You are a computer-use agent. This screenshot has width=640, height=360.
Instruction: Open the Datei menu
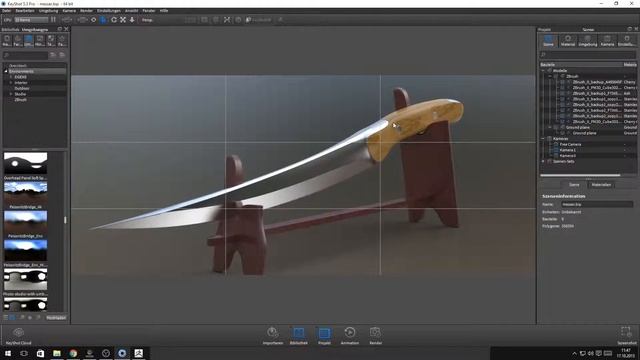(7, 11)
